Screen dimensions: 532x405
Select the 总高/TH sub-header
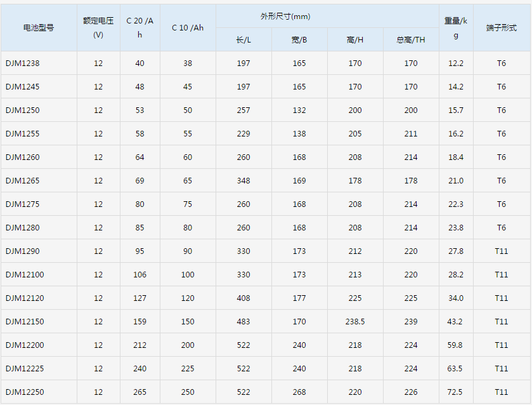(410, 39)
